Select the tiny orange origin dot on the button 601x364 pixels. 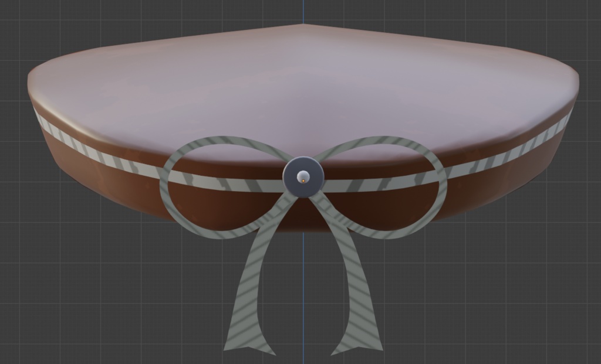click(303, 181)
